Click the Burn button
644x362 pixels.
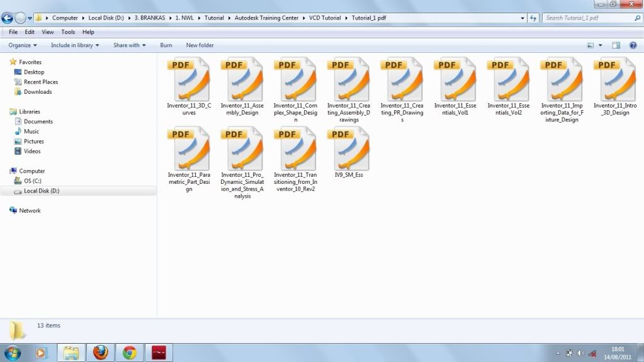[x=166, y=45]
